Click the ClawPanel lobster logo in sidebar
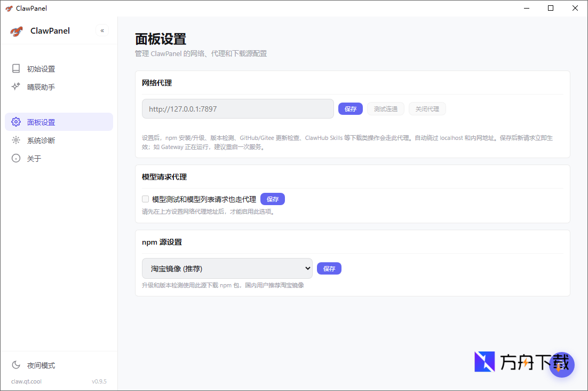 tap(17, 31)
